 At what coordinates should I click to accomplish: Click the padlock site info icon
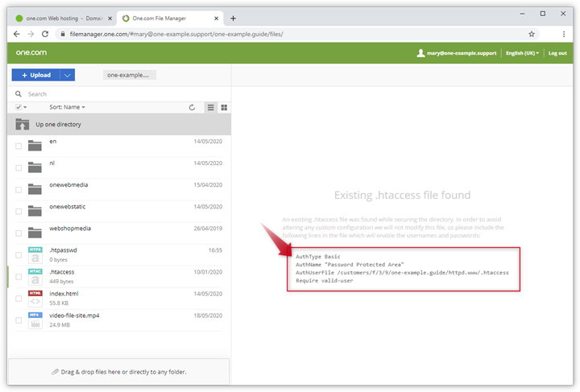pyautogui.click(x=63, y=34)
